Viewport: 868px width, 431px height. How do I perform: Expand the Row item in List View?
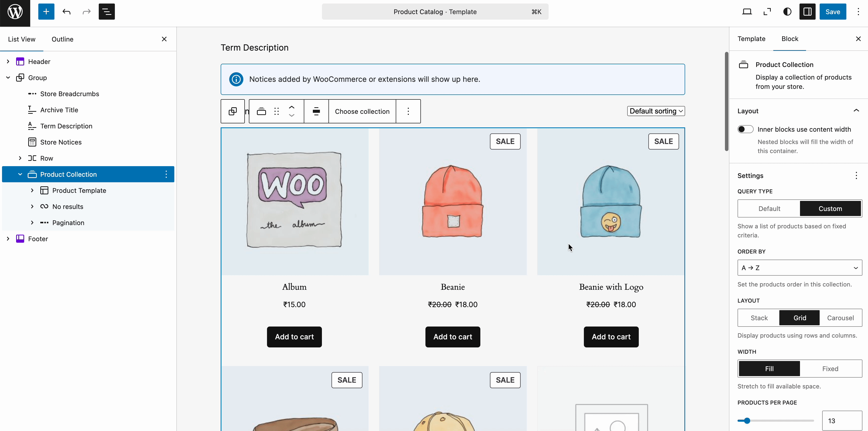pyautogui.click(x=20, y=158)
